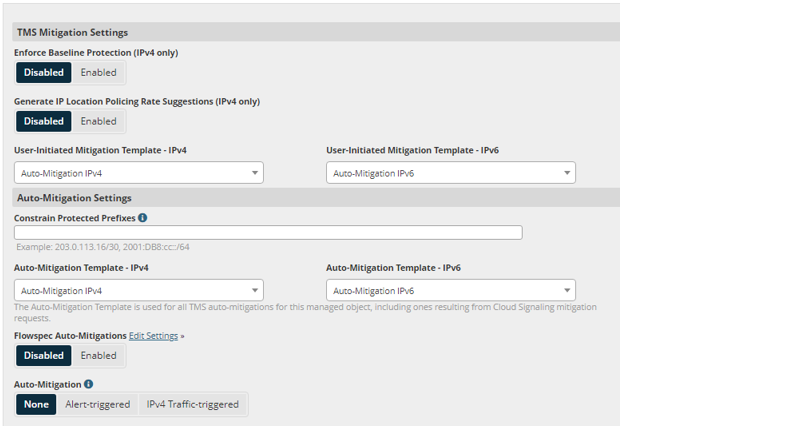The width and height of the screenshot is (795, 438).
Task: Open User-Initiated Mitigation Template IPv6 dropdown
Action: 450,173
